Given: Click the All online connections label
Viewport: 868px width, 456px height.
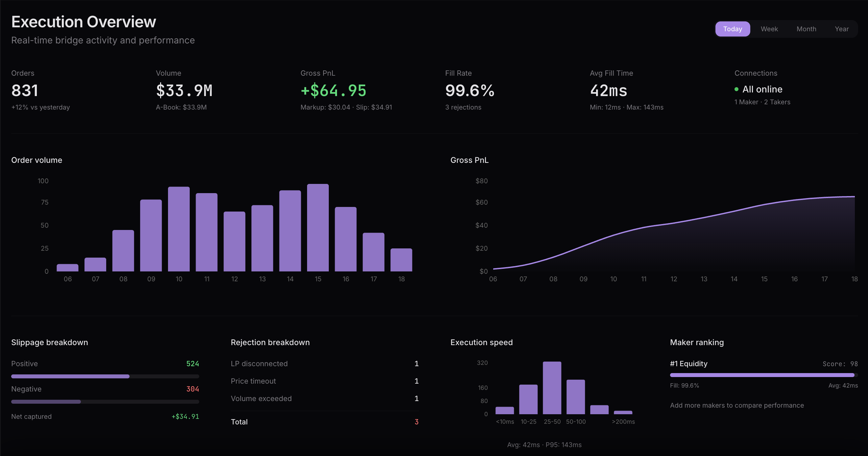Looking at the screenshot, I should coord(763,89).
